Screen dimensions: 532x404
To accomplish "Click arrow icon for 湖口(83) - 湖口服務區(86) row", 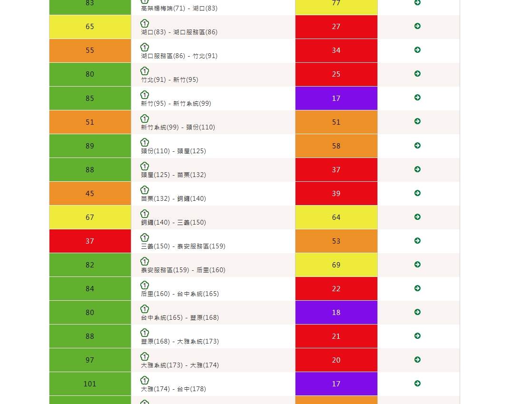I will tap(417, 26).
